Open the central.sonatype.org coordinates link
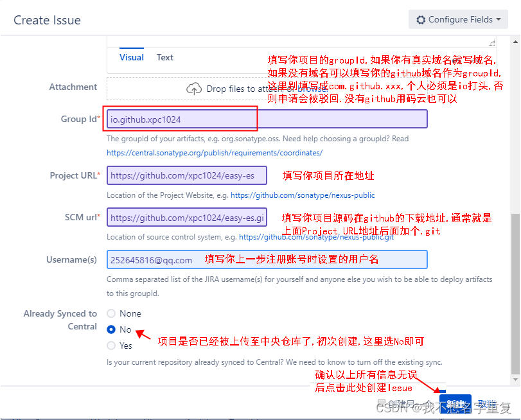The width and height of the screenshot is (521, 420). [x=215, y=153]
